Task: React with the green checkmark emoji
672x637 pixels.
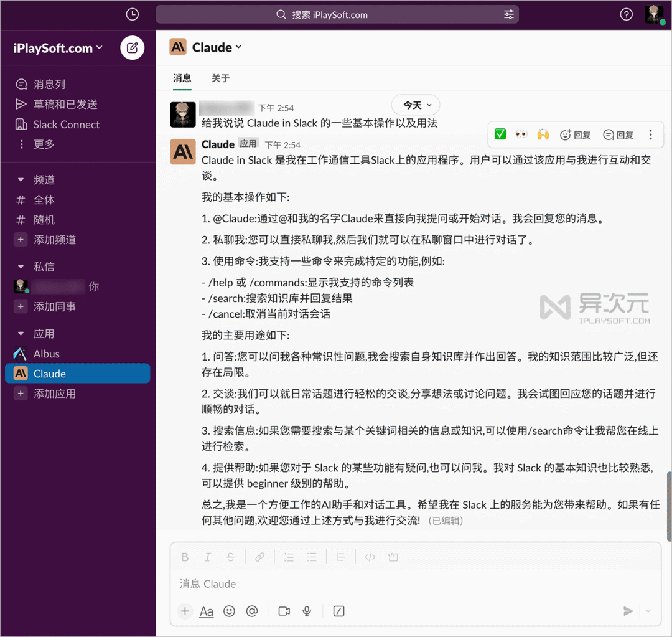Action: point(500,134)
